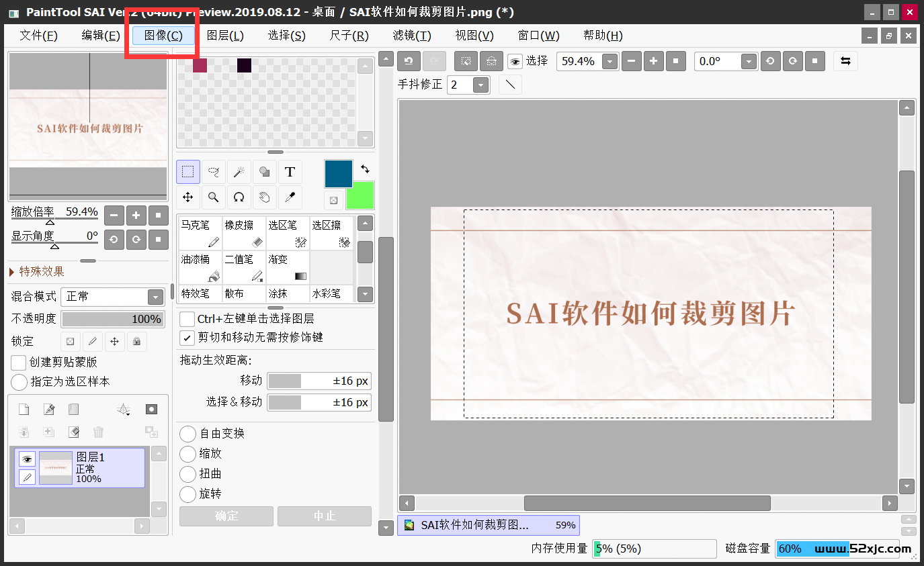Select the hand pan tool

click(264, 197)
